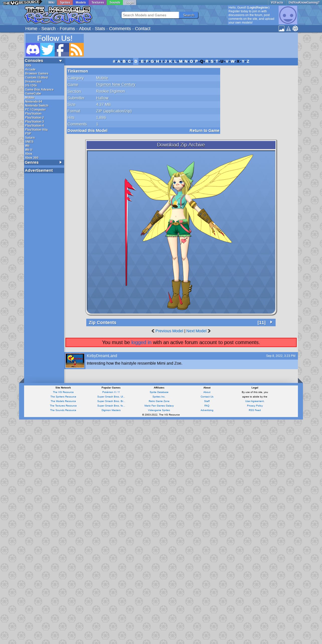Click the Previous Model left chevron
Screen dimensions: 322x644
tap(153, 331)
